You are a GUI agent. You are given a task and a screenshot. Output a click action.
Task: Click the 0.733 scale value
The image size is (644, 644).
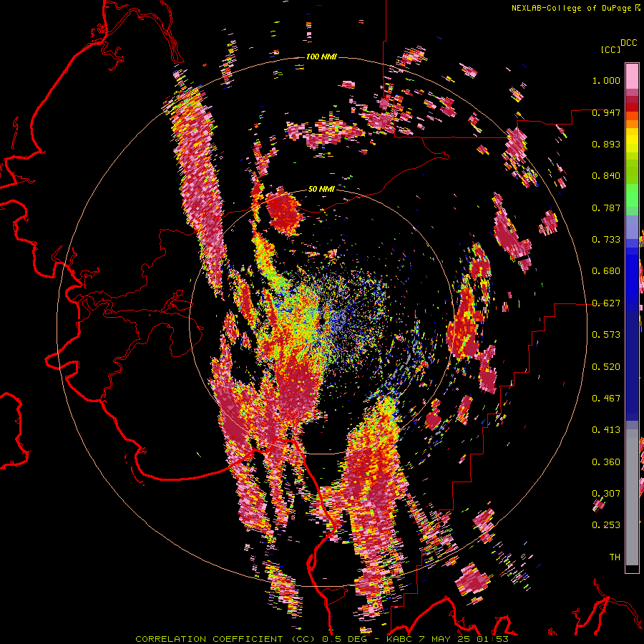606,240
